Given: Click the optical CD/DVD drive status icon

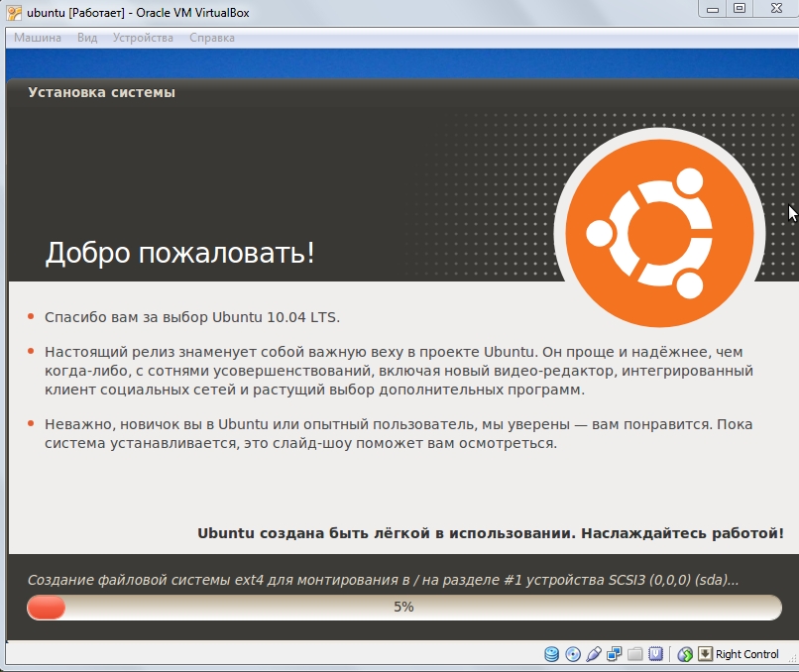Looking at the screenshot, I should point(573,653).
